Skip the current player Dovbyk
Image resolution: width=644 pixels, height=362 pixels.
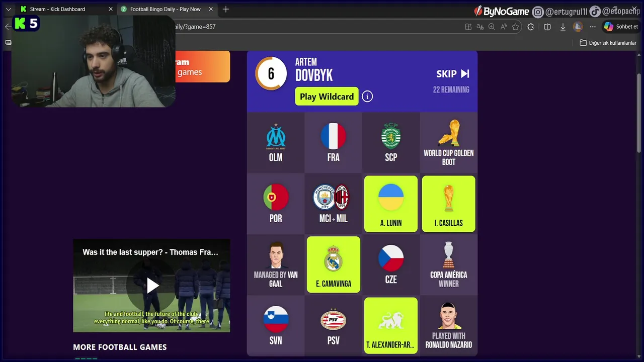click(453, 74)
